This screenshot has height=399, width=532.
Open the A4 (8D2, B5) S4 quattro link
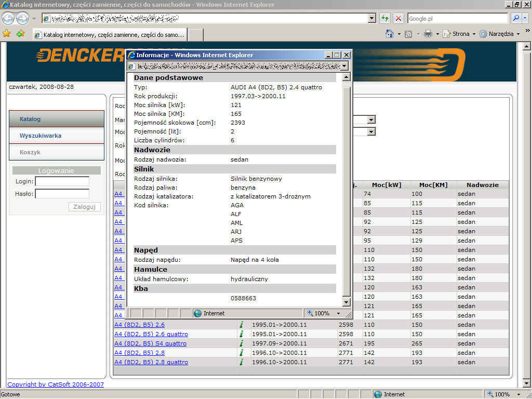point(150,343)
